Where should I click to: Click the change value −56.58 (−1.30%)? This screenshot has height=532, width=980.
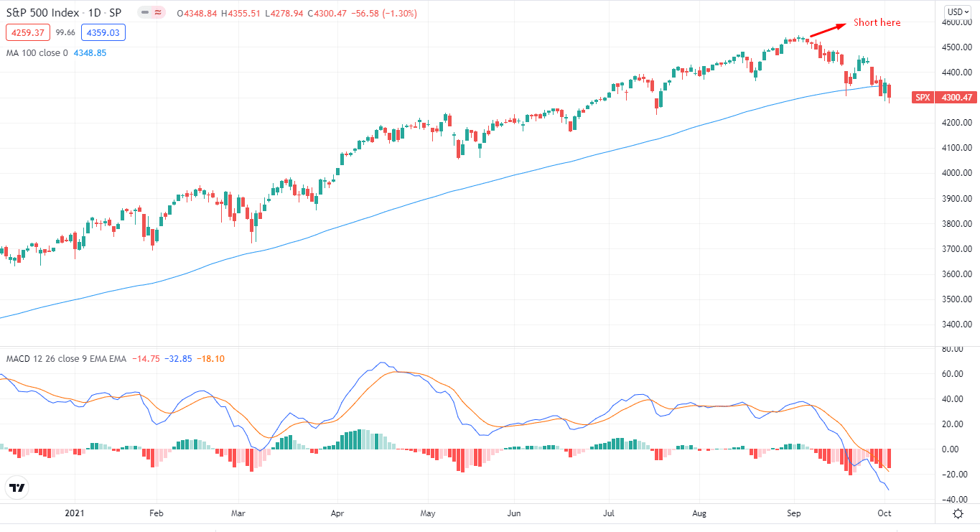coord(383,14)
